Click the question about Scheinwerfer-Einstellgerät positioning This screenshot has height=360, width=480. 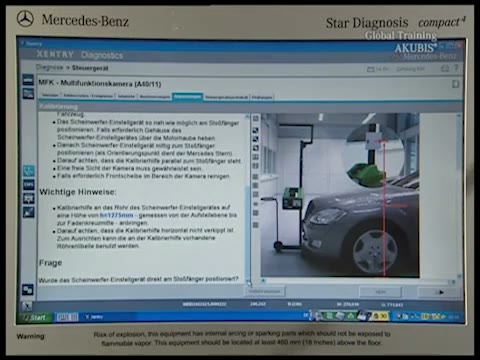(138, 279)
